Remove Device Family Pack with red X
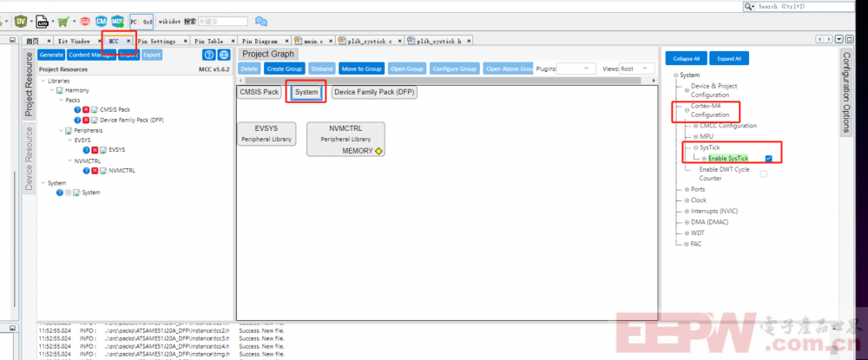The height and width of the screenshot is (360, 868). pos(86,120)
